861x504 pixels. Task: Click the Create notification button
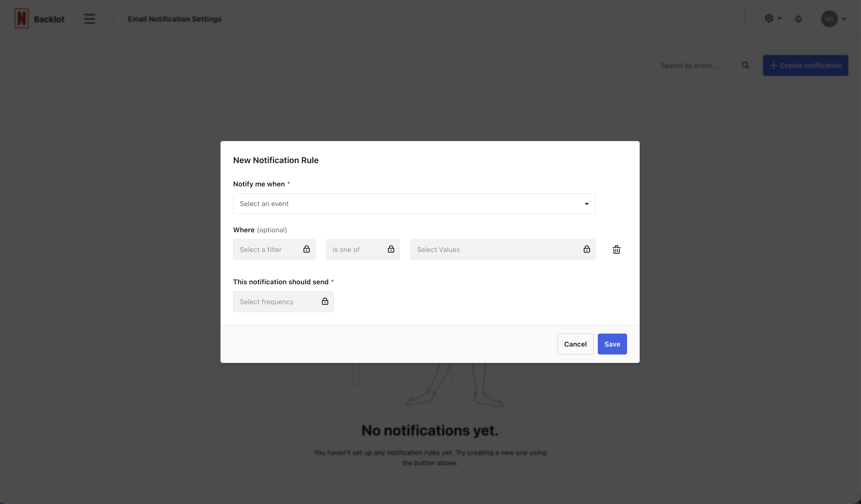click(805, 65)
